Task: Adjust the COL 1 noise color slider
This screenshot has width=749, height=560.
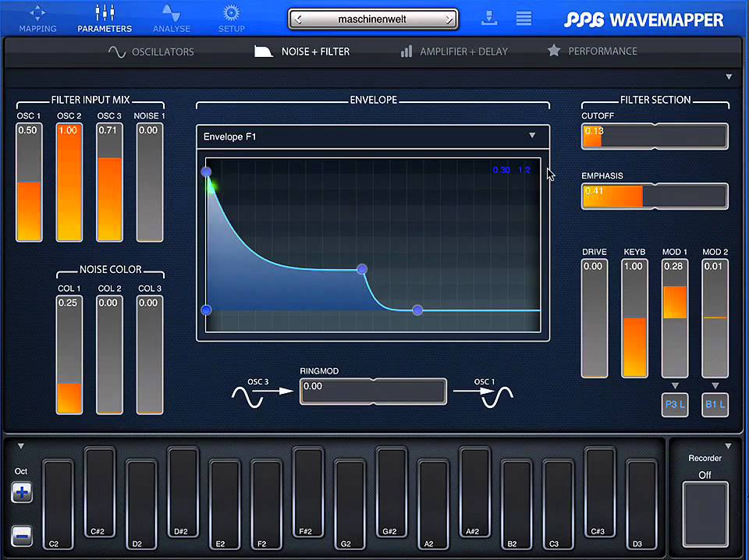Action: (69, 355)
